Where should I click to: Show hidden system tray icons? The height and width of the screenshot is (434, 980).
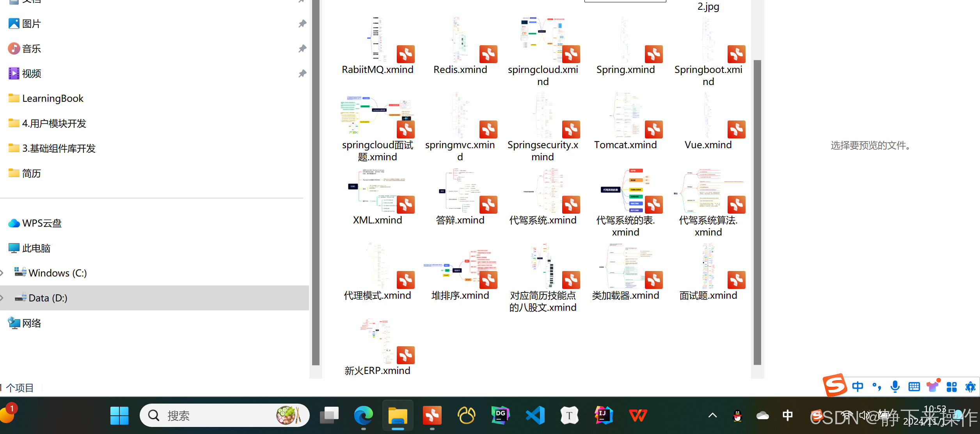click(x=712, y=416)
